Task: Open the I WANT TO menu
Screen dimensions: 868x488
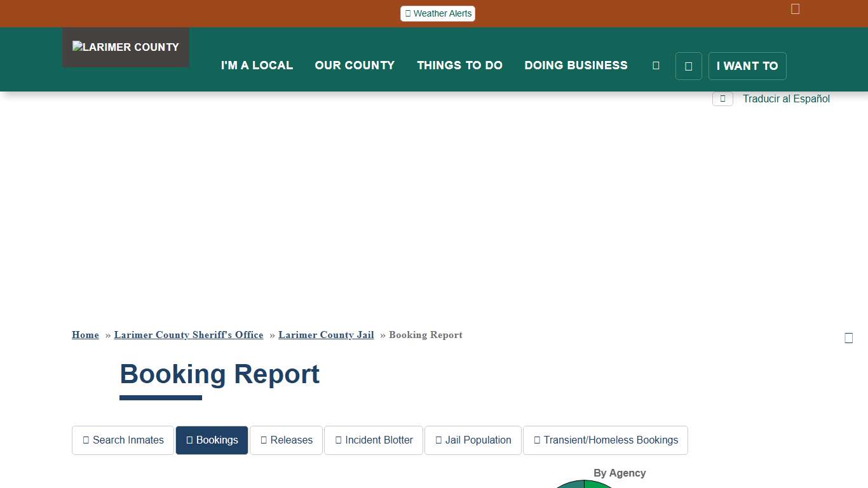Action: [747, 65]
